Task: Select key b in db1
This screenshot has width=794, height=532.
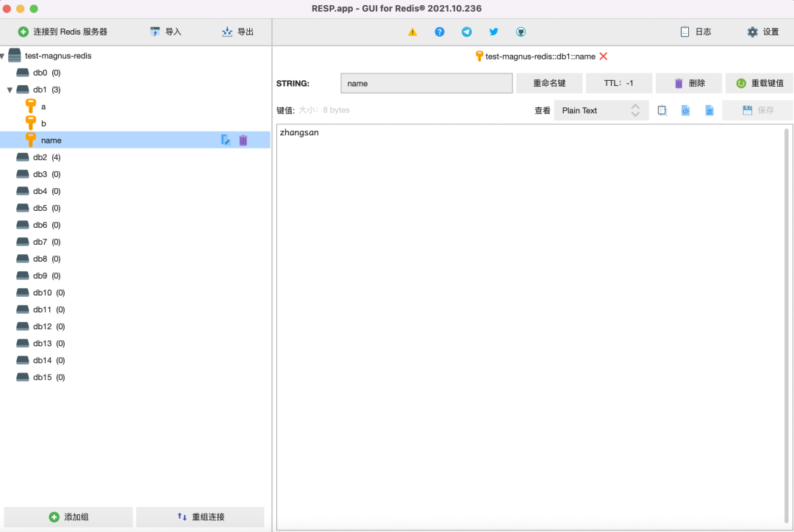Action: pos(43,123)
